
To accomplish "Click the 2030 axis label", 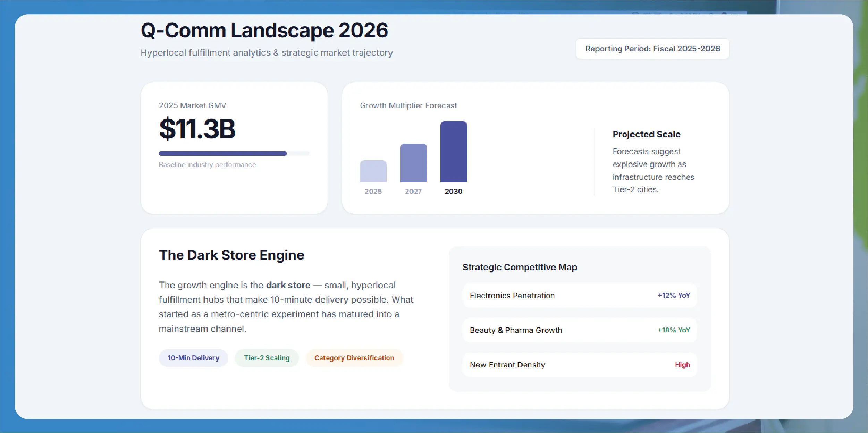I will pos(454,191).
